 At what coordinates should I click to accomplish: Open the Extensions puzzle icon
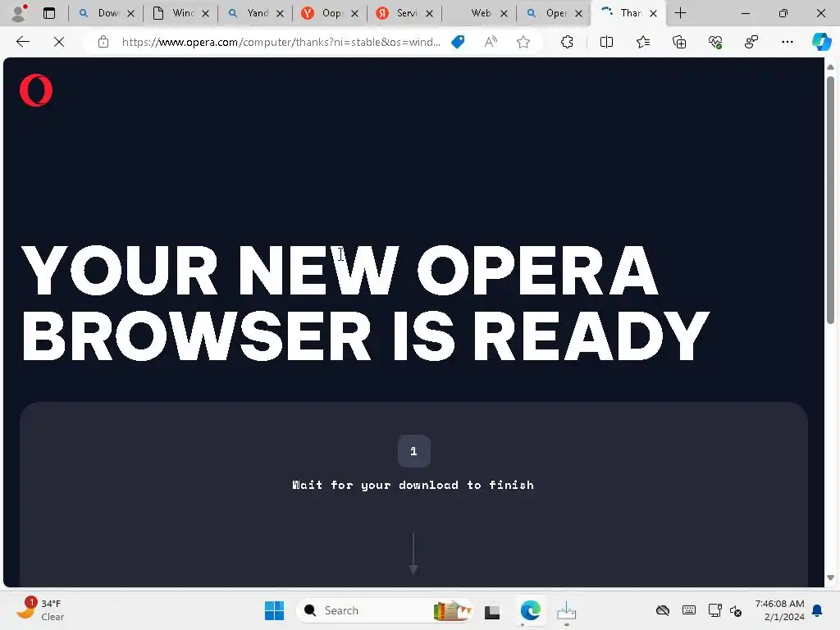point(567,42)
